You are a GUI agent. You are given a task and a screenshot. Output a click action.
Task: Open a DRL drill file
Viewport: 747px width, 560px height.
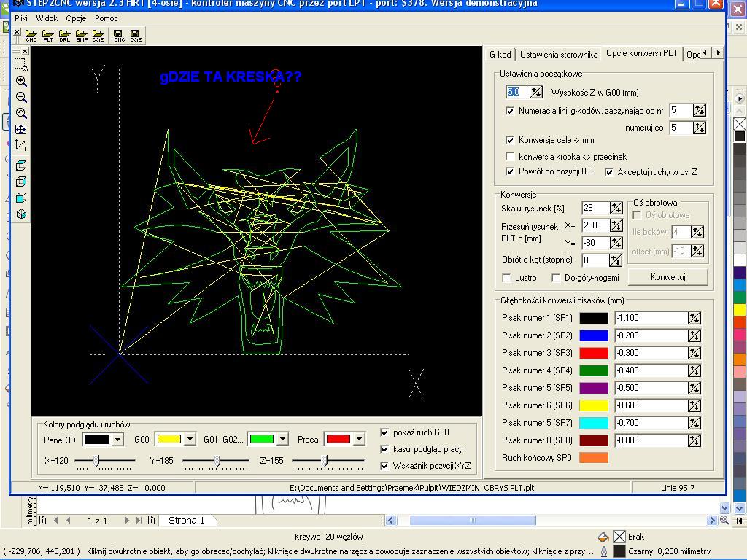point(65,35)
